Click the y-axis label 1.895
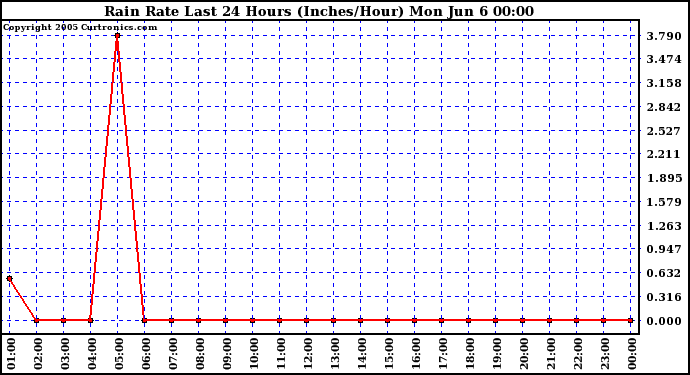Image resolution: width=690 pixels, height=375 pixels. click(664, 178)
